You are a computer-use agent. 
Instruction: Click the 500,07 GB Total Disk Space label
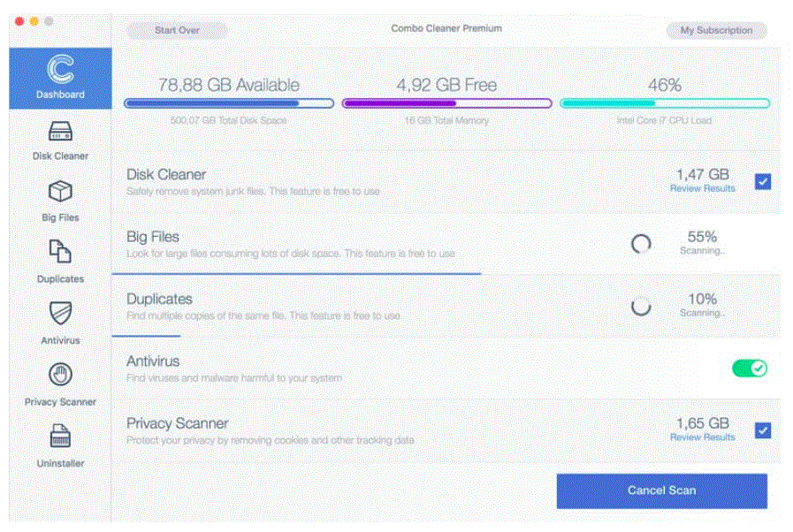coord(229,121)
